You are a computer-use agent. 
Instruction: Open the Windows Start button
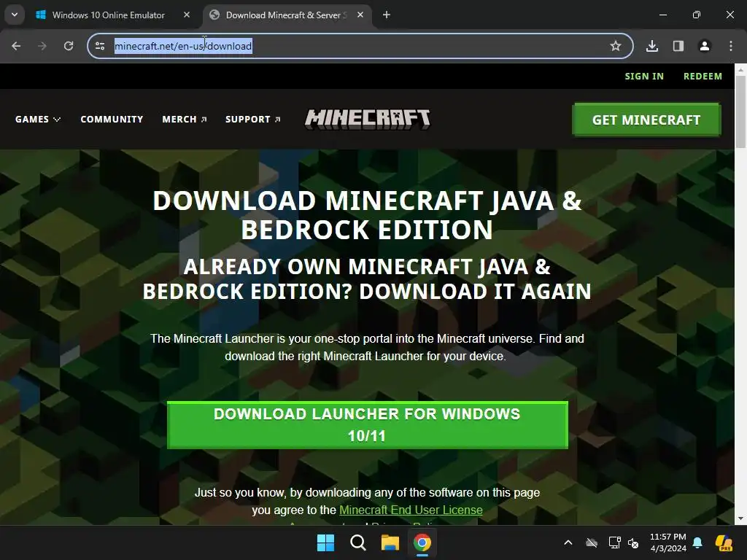pos(326,542)
